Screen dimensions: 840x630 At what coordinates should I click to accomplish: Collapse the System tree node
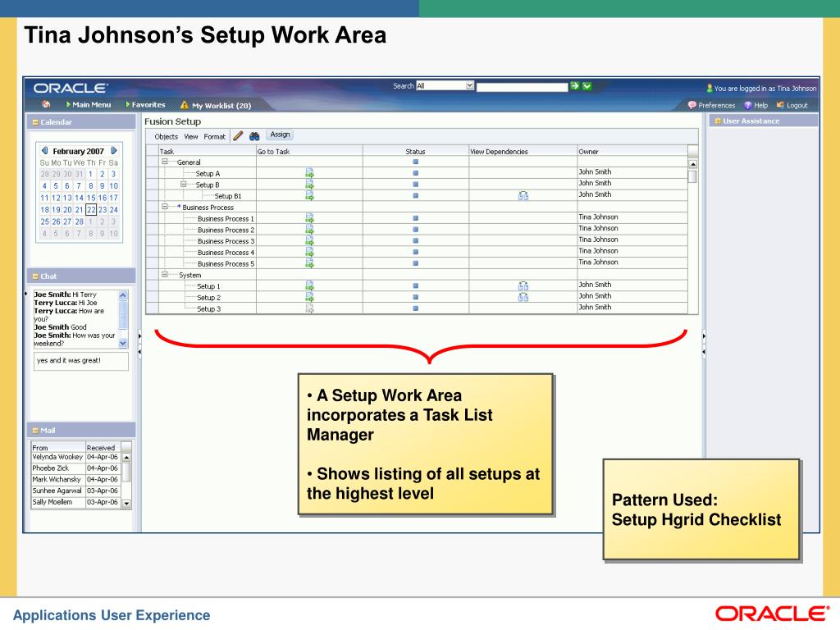coord(165,274)
